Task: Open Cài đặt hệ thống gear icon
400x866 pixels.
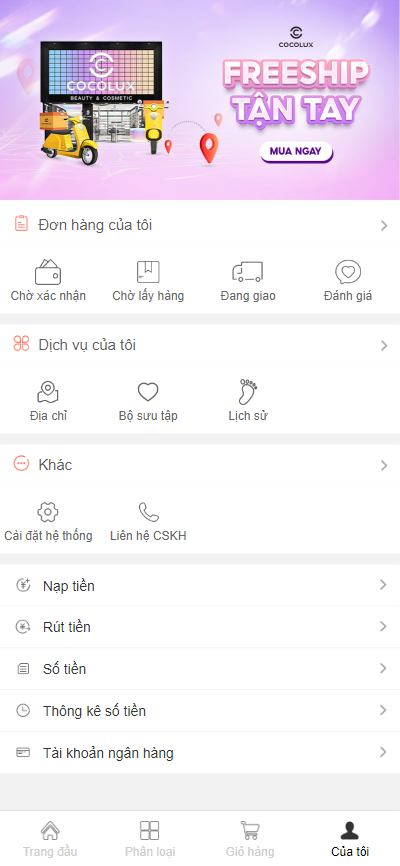Action: coord(48,512)
